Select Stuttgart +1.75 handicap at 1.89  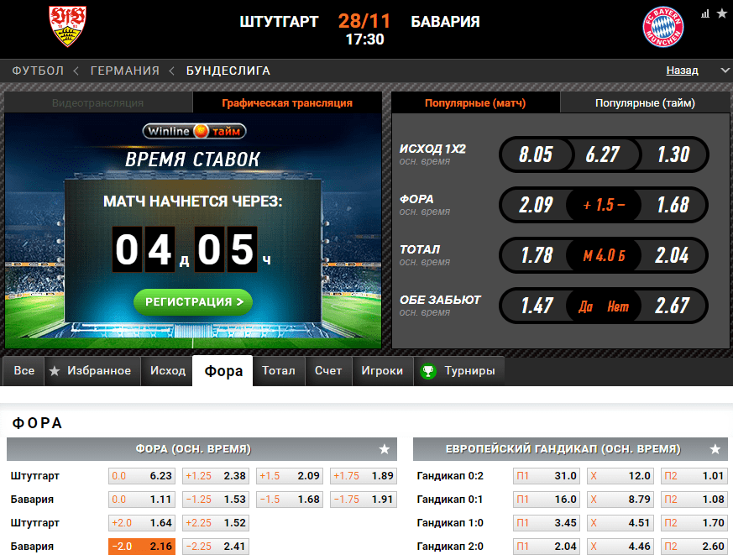[x=364, y=476]
